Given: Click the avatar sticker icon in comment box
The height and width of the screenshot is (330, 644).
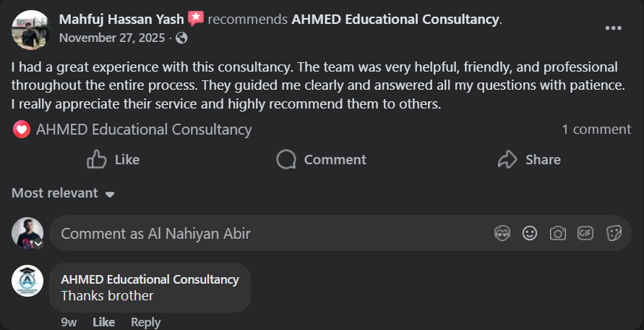Looking at the screenshot, I should point(502,233).
